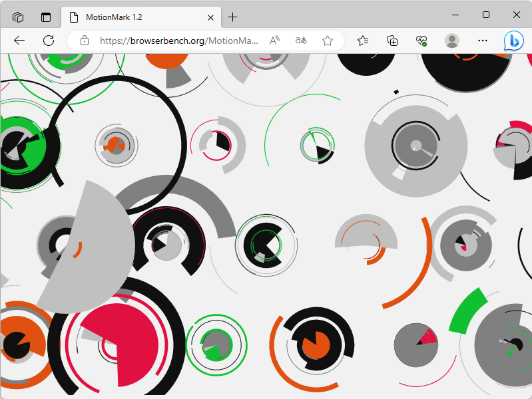Open the profile avatar menu
The image size is (532, 399).
(x=452, y=41)
